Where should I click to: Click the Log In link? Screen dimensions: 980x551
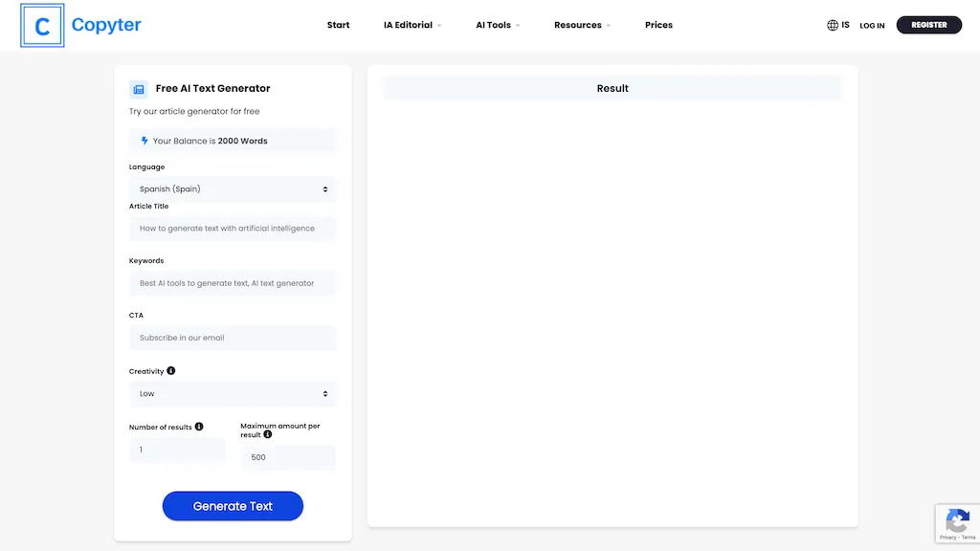click(872, 26)
